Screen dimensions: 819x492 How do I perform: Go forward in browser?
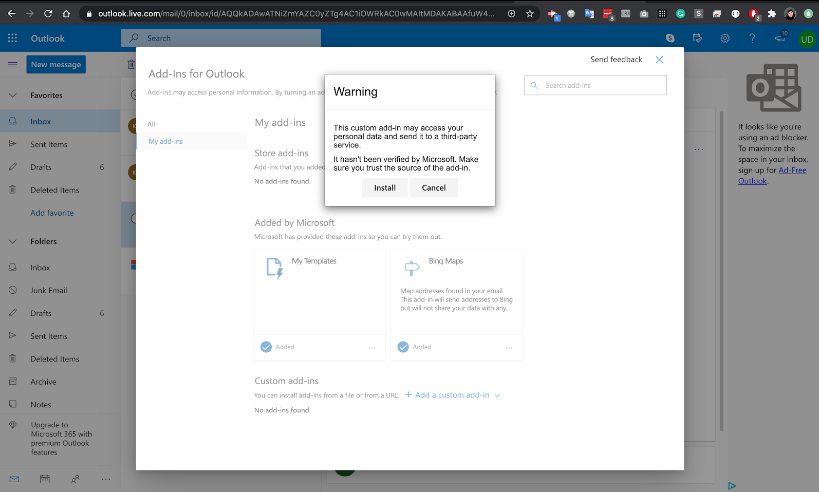click(30, 14)
